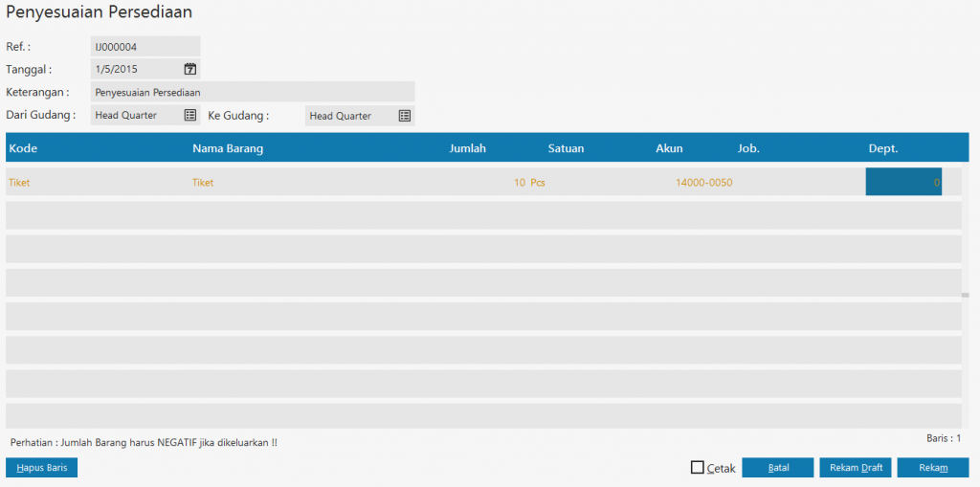Screen dimensions: 980x487
Task: Click the Rekam Draft button
Action: [856, 468]
